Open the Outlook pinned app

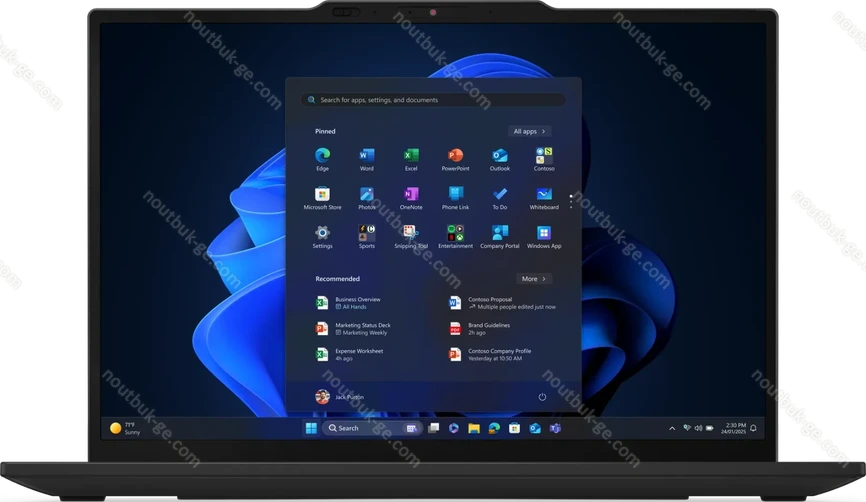(x=500, y=156)
